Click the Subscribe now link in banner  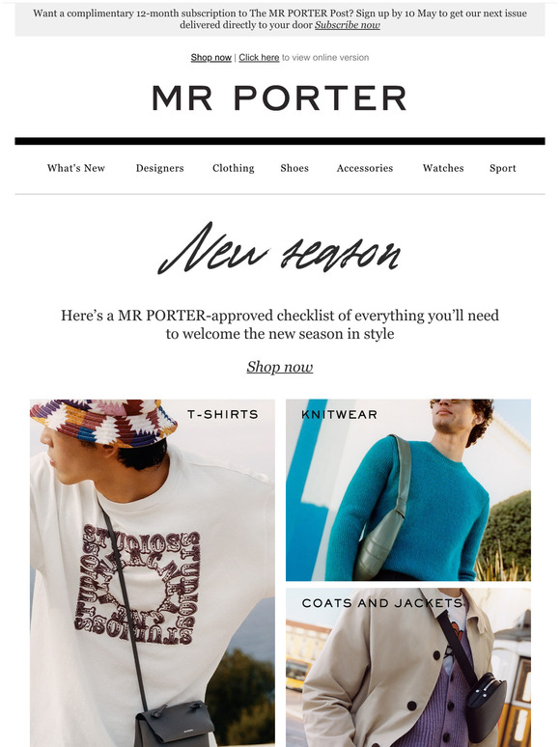pos(347,25)
